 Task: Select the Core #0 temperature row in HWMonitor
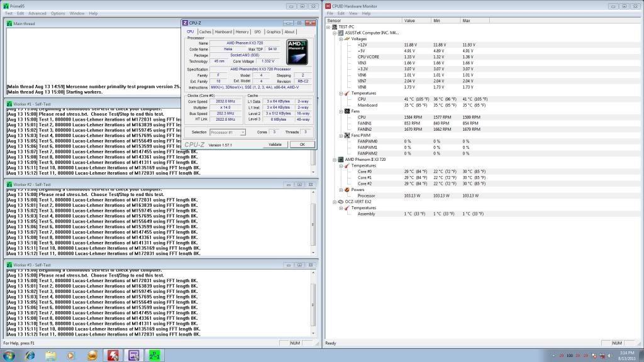422,172
